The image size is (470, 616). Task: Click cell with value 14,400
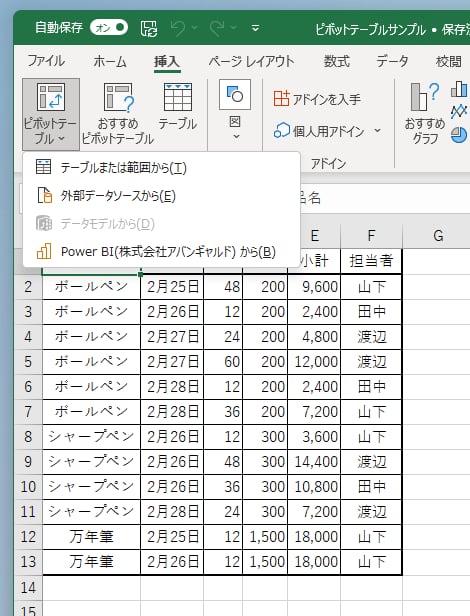[314, 461]
